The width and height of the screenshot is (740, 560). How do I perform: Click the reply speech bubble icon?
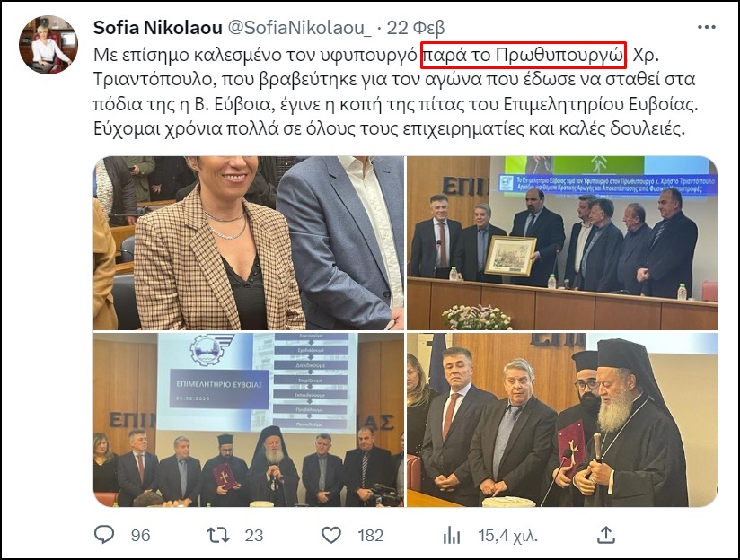tap(104, 535)
